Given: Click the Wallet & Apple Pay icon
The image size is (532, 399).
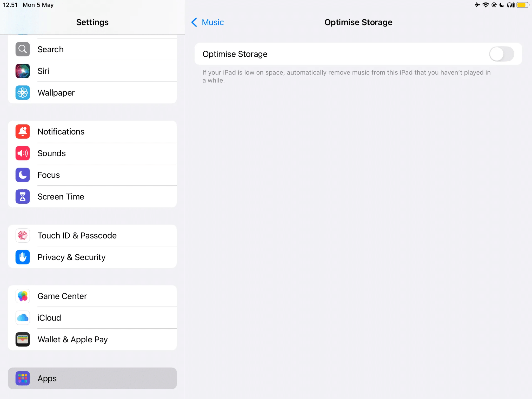Looking at the screenshot, I should 23,339.
